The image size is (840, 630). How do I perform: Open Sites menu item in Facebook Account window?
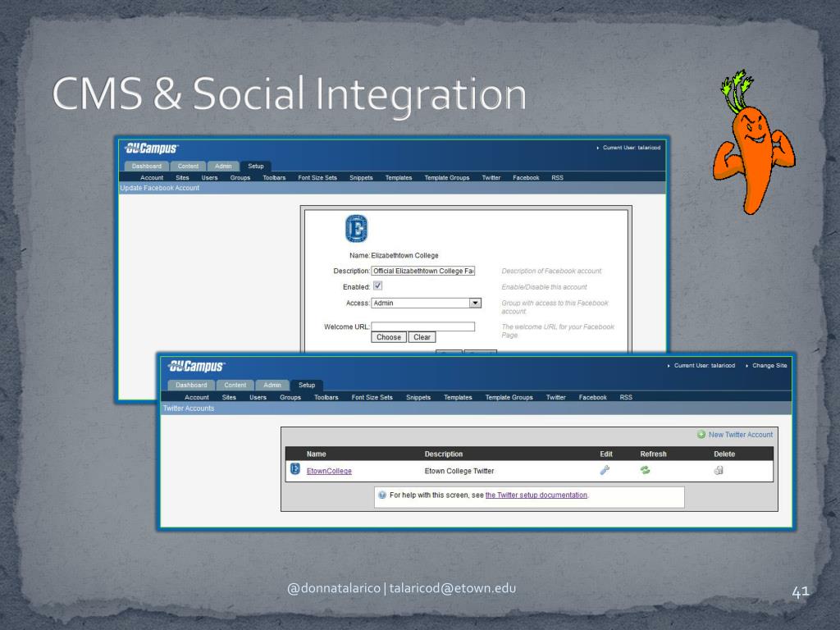point(182,178)
